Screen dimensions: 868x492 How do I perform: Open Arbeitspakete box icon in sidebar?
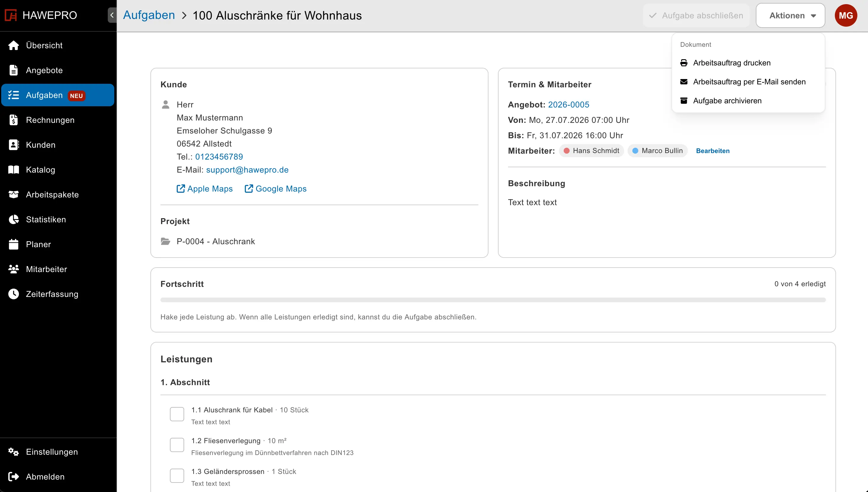coord(14,194)
